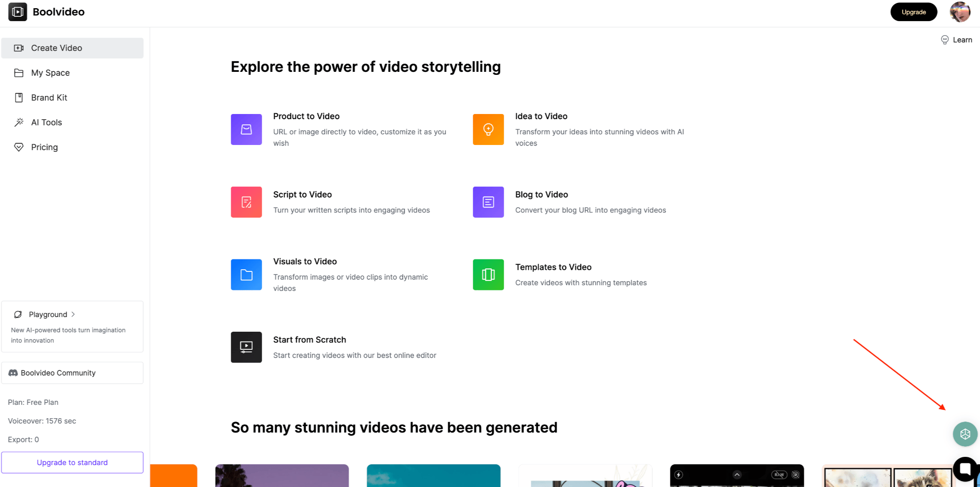Image resolution: width=980 pixels, height=487 pixels.
Task: Click the 'Plan: Free Plan' text
Action: 33,402
